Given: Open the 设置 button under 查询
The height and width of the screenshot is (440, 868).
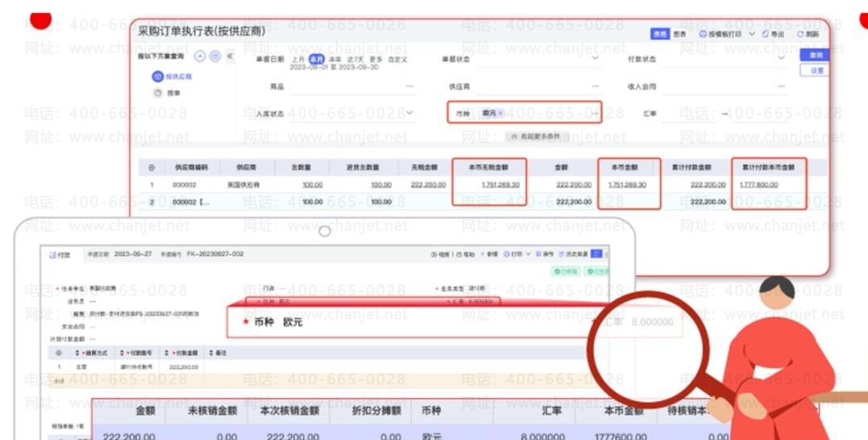Looking at the screenshot, I should 816,70.
